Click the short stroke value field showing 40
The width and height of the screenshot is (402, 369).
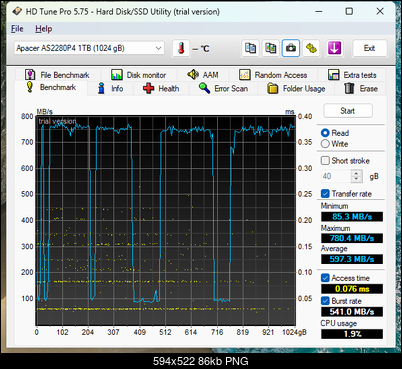point(336,176)
